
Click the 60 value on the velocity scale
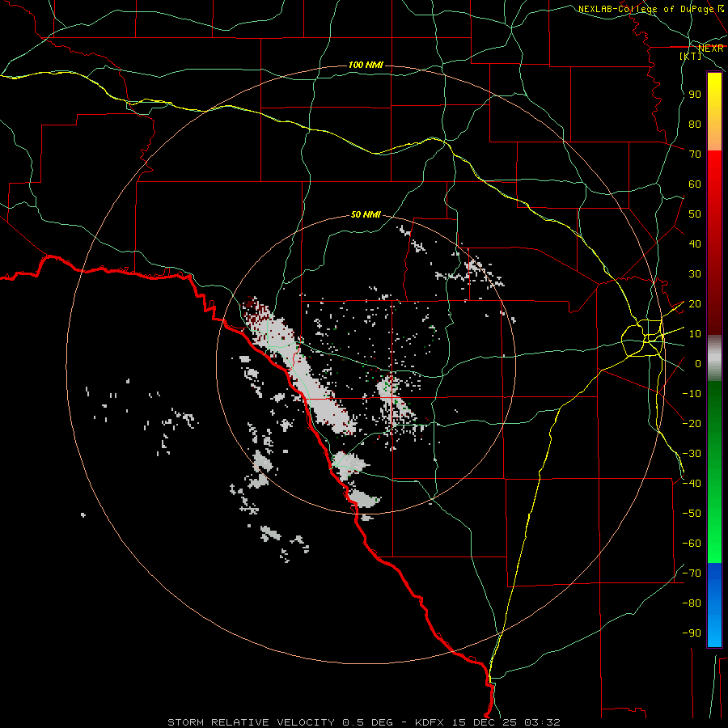point(695,184)
